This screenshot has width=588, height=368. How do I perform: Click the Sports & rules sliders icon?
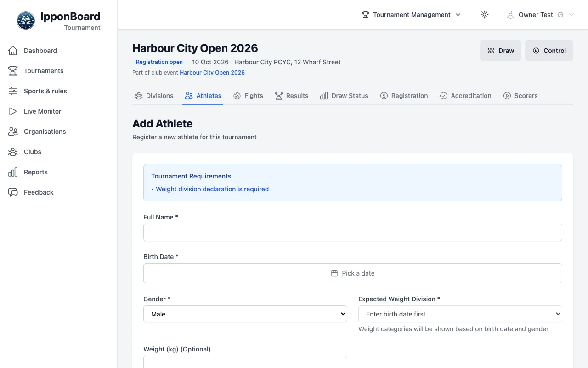pyautogui.click(x=13, y=91)
